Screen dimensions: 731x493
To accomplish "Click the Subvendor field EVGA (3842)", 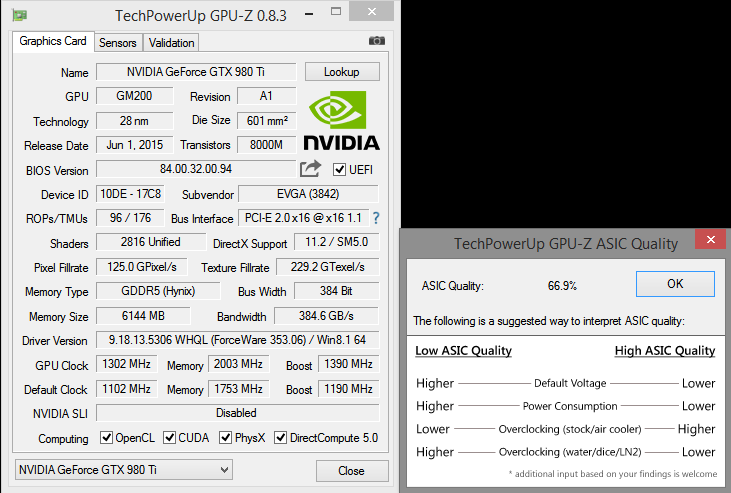I will tap(308, 194).
